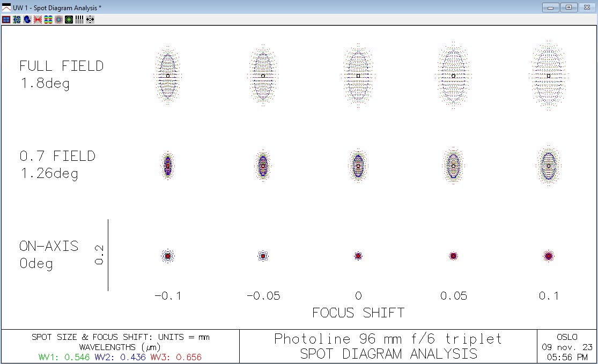Image resolution: width=598 pixels, height=364 pixels.
Task: Click the -0.1 focus shift value
Action: coord(168,296)
